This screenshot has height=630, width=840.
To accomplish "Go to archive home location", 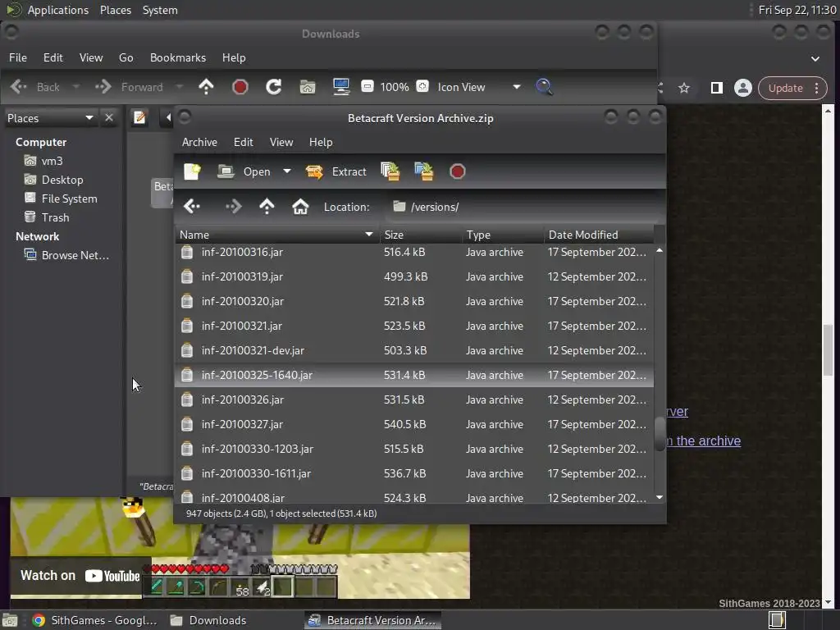I will 300,206.
